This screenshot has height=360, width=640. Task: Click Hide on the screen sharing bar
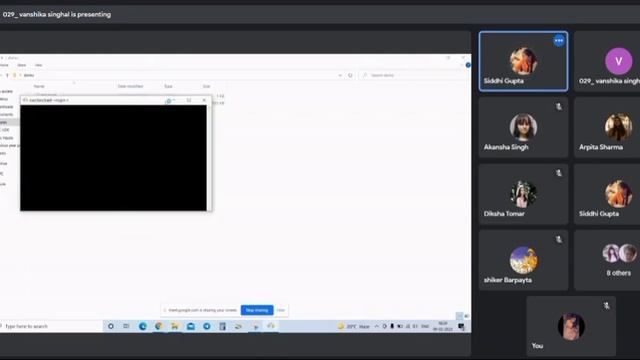pos(280,310)
